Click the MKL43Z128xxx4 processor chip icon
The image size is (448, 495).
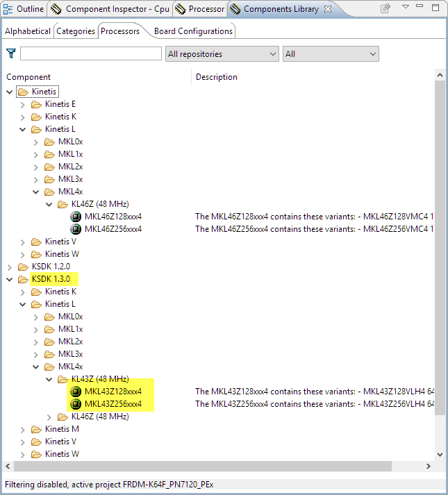[x=76, y=392]
